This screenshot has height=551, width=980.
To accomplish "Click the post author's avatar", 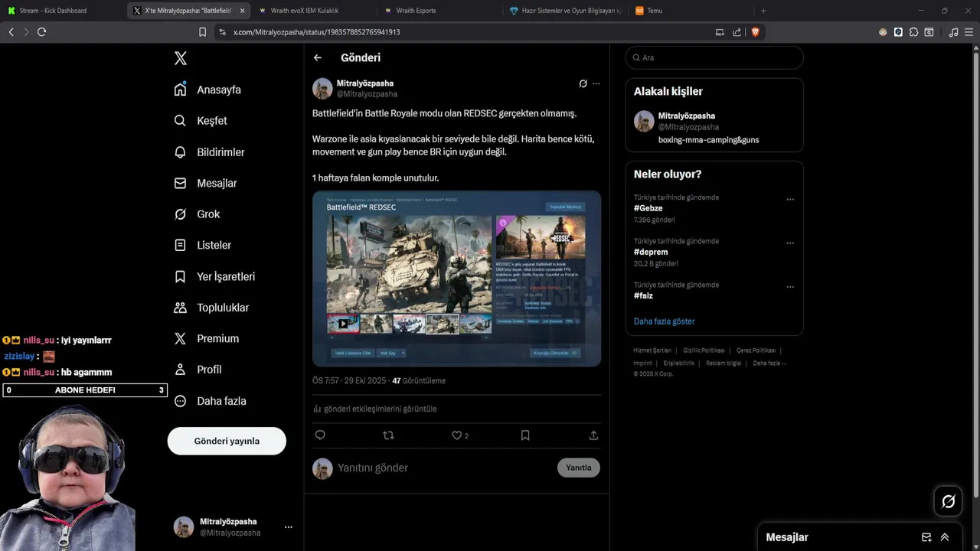I will 322,89.
